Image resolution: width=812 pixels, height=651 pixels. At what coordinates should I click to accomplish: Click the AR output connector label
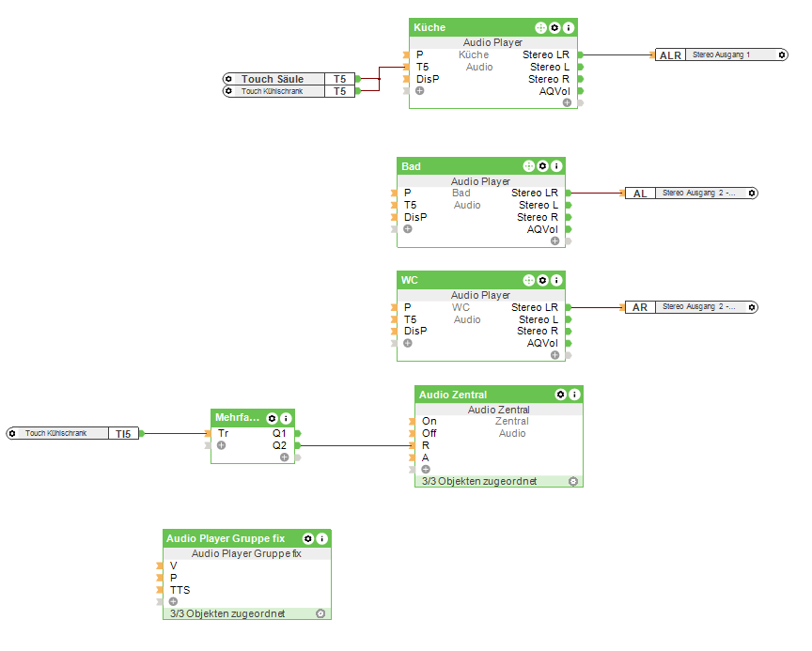[x=640, y=307]
